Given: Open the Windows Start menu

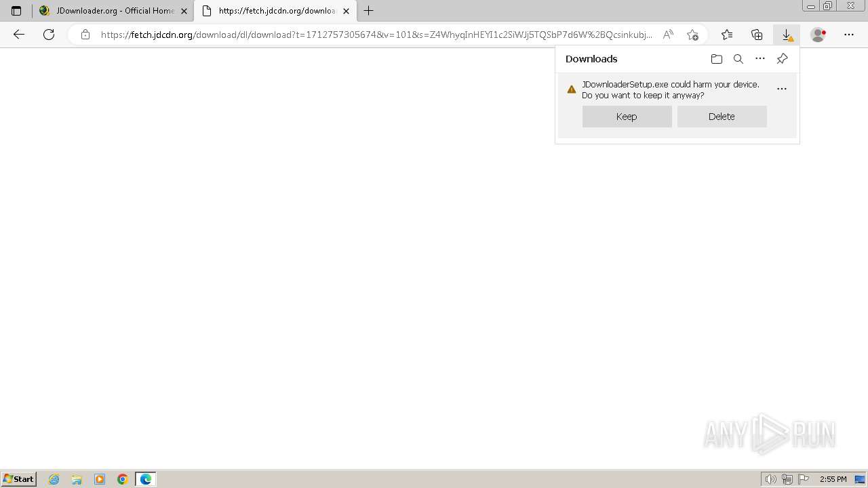Looking at the screenshot, I should 19,479.
